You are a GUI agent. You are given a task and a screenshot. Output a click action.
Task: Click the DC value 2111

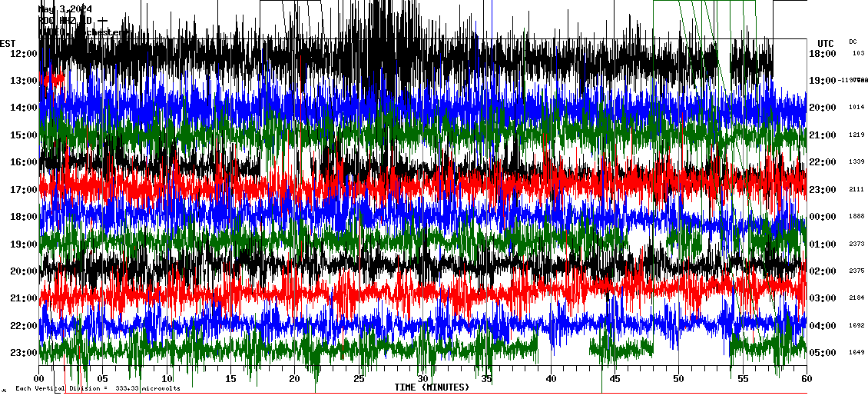856,189
